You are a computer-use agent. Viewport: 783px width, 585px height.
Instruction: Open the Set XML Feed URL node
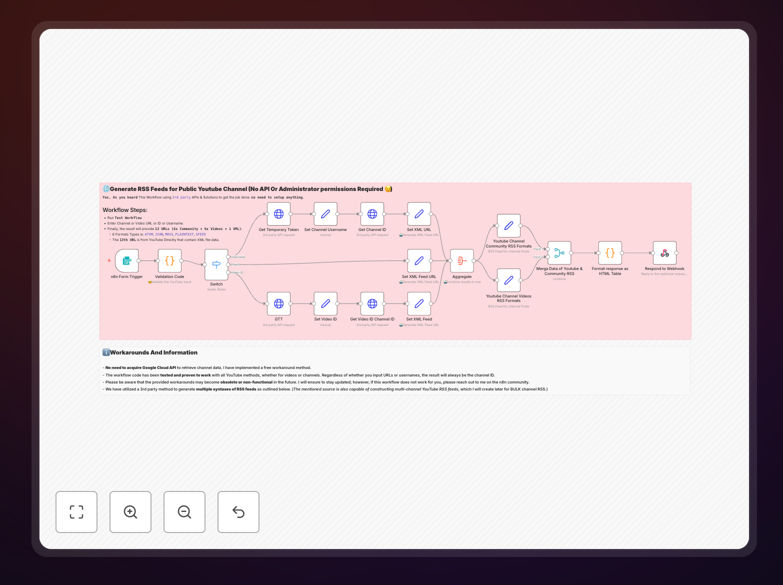(419, 260)
